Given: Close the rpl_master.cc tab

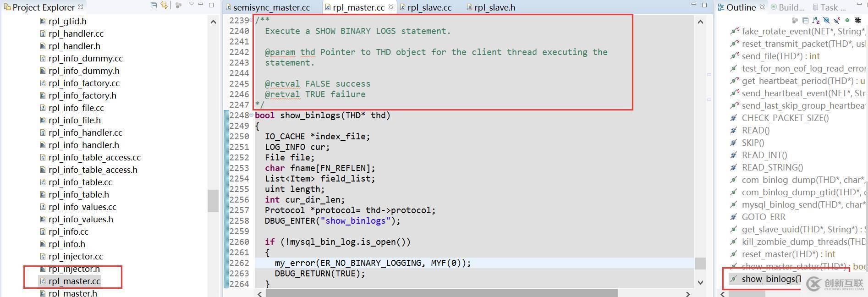Looking at the screenshot, I should (x=391, y=7).
